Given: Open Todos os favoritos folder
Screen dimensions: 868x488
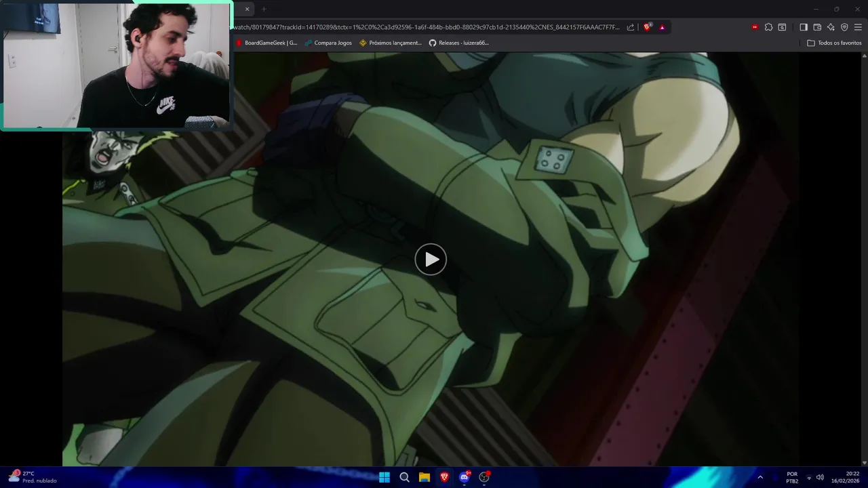Looking at the screenshot, I should 834,43.
